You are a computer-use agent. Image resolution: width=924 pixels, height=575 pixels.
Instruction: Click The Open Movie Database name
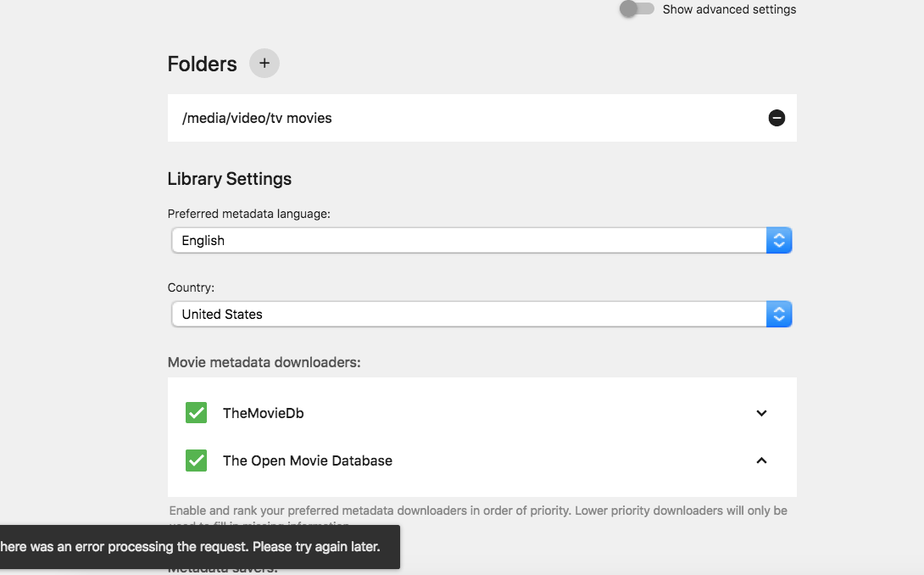pos(308,461)
